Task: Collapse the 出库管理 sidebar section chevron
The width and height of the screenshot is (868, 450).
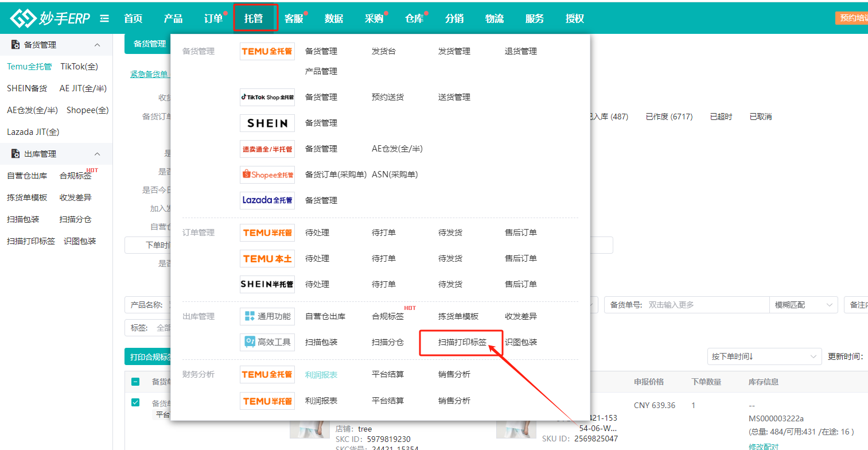Action: pos(97,154)
